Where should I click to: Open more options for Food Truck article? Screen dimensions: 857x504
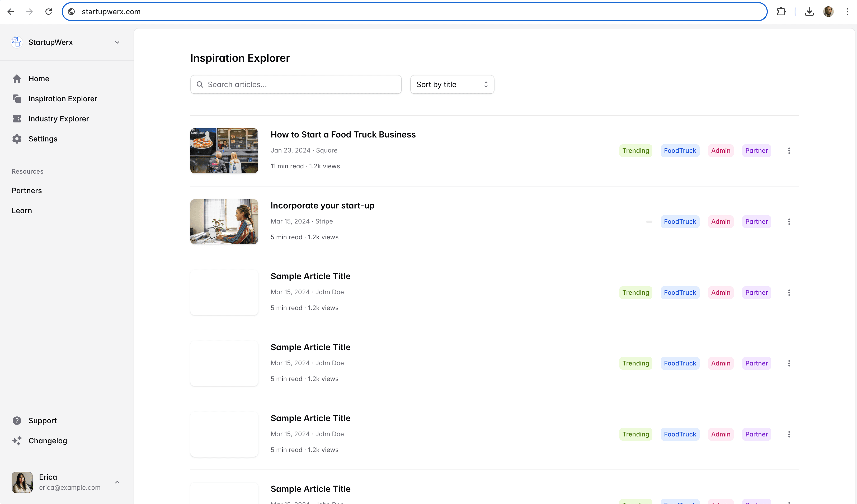click(x=789, y=151)
